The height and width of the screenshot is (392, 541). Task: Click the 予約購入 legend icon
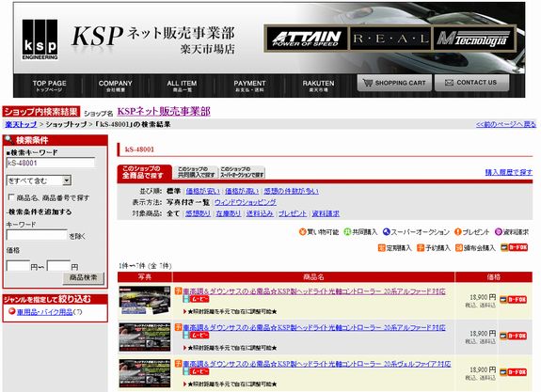[421, 247]
